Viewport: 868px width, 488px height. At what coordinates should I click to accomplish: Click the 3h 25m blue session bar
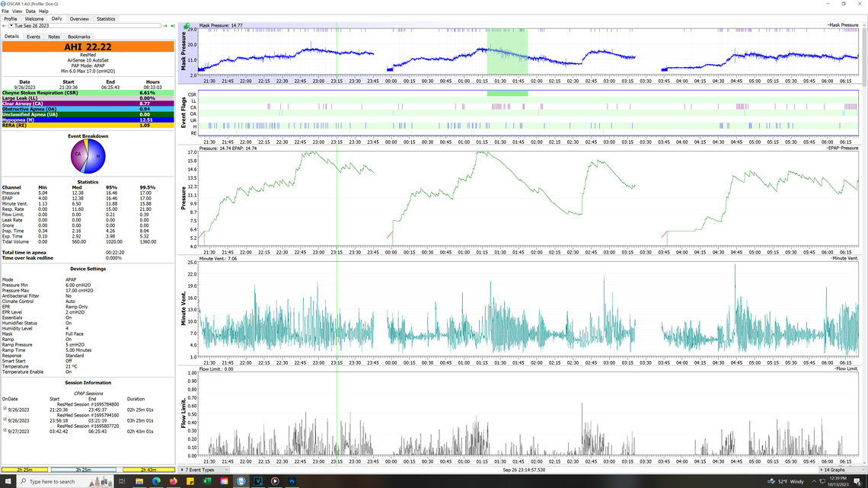[x=84, y=470]
